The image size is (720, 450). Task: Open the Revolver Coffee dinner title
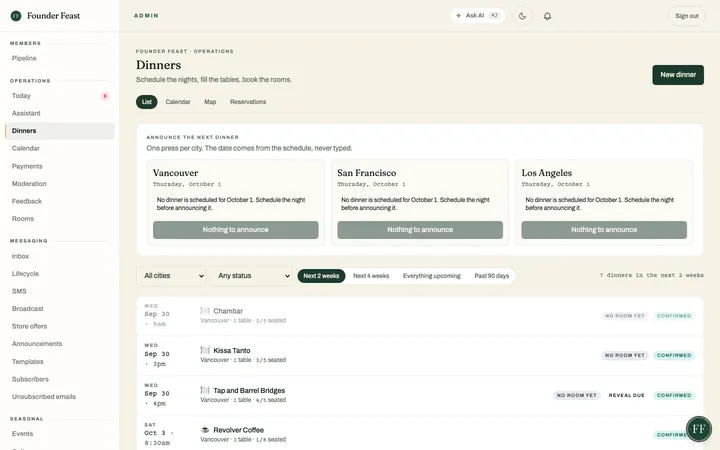pos(238,430)
